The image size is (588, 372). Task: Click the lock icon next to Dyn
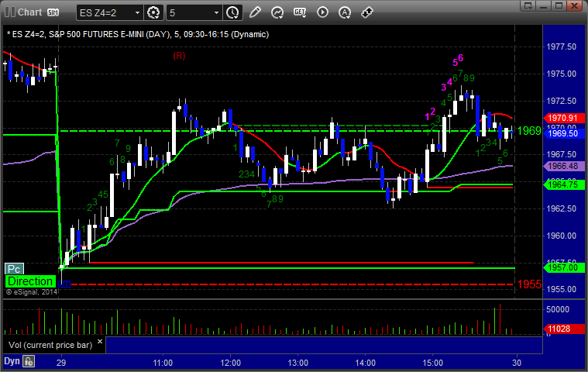click(x=29, y=361)
